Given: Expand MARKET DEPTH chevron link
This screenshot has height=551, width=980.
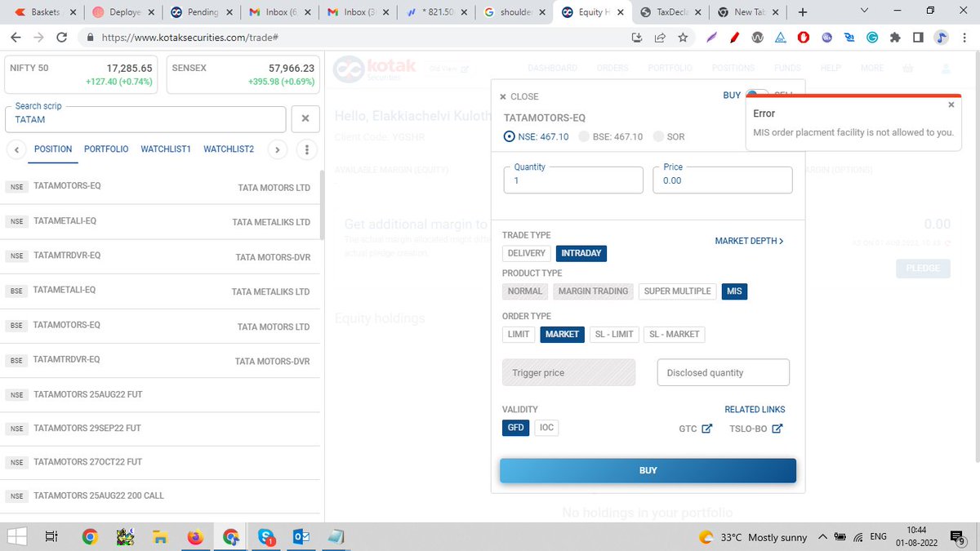Looking at the screenshot, I should point(749,241).
